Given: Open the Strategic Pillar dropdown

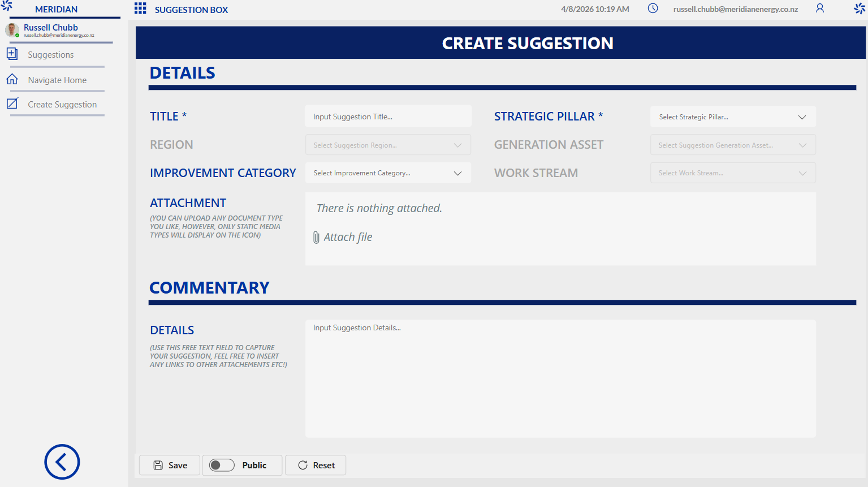Looking at the screenshot, I should click(x=733, y=117).
